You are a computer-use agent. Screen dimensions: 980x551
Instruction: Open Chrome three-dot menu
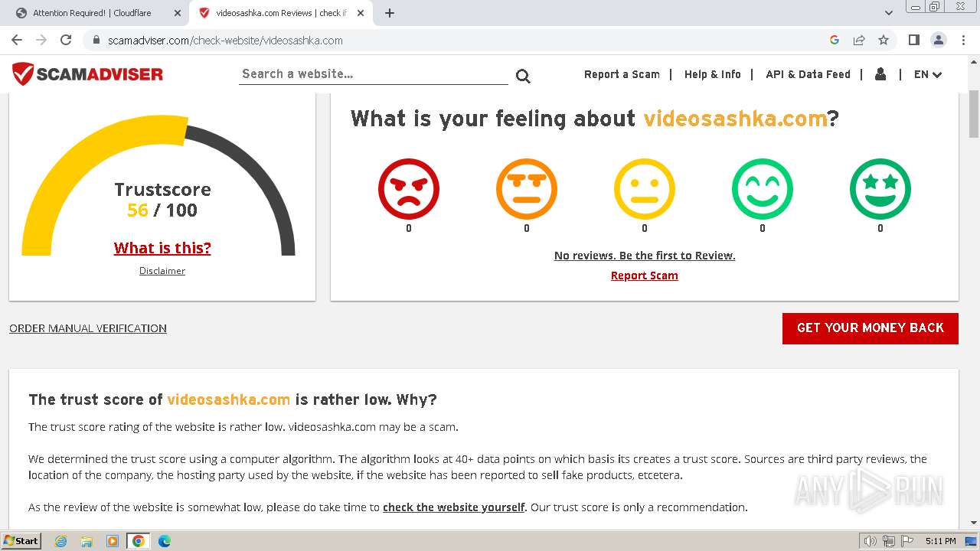962,40
